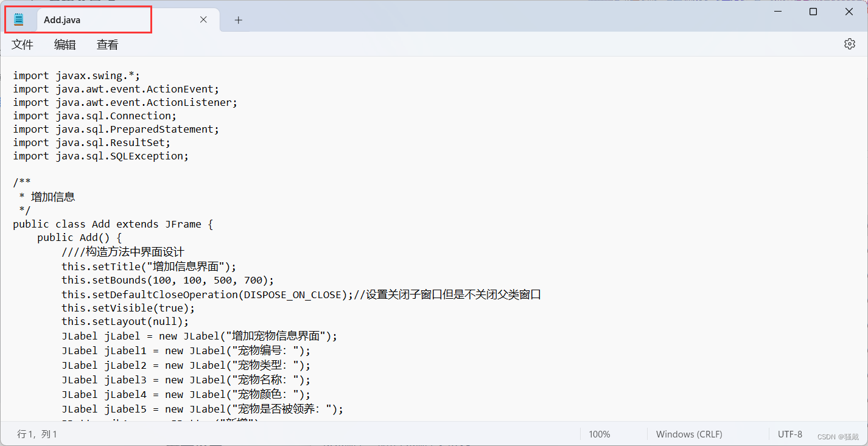
Task: Place cursor on the import javax.swing line
Action: [75, 75]
